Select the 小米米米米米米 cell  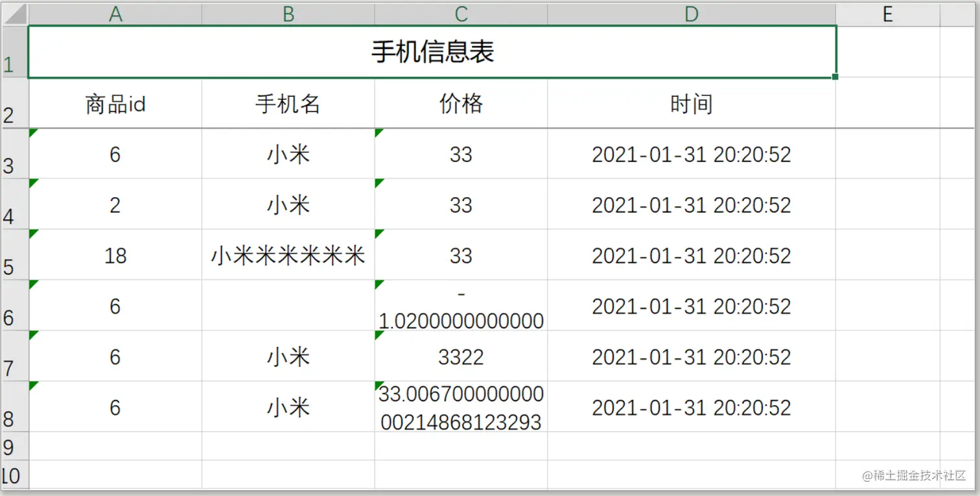(x=288, y=255)
